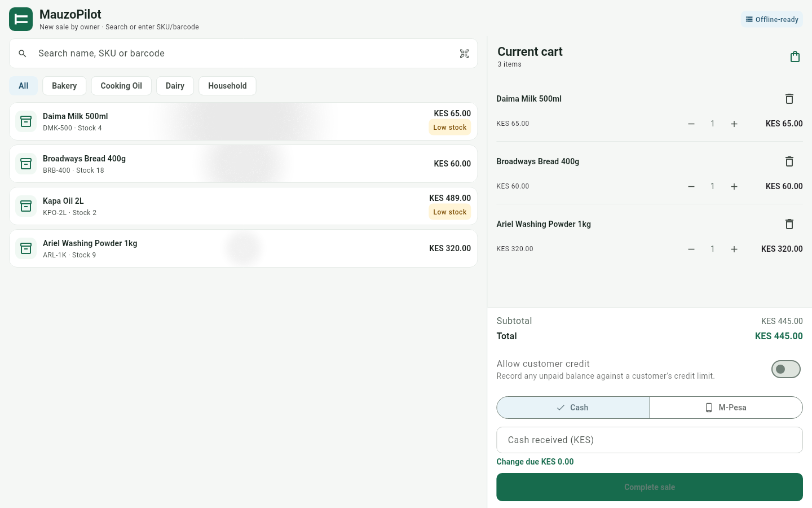812x508 pixels.
Task: Toggle Allow customer credit switch
Action: [786, 369]
